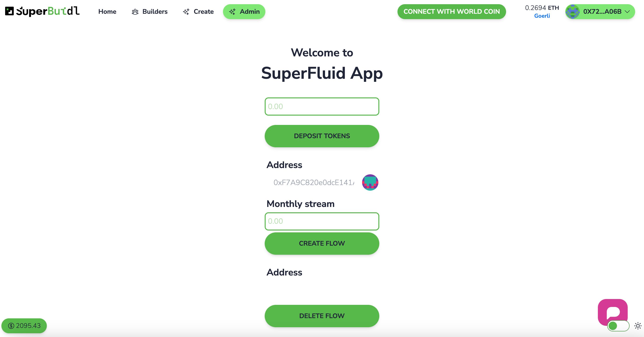Select the Home menu item
Image resolution: width=644 pixels, height=337 pixels.
click(107, 11)
